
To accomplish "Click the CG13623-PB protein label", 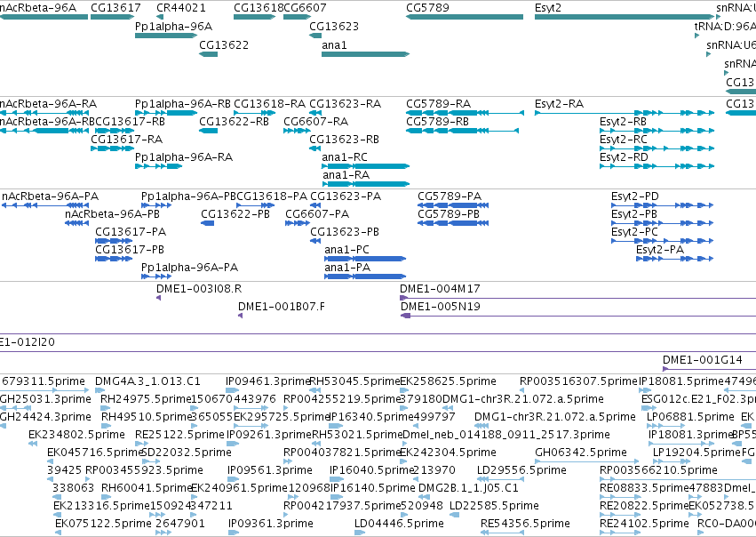I will 345,232.
